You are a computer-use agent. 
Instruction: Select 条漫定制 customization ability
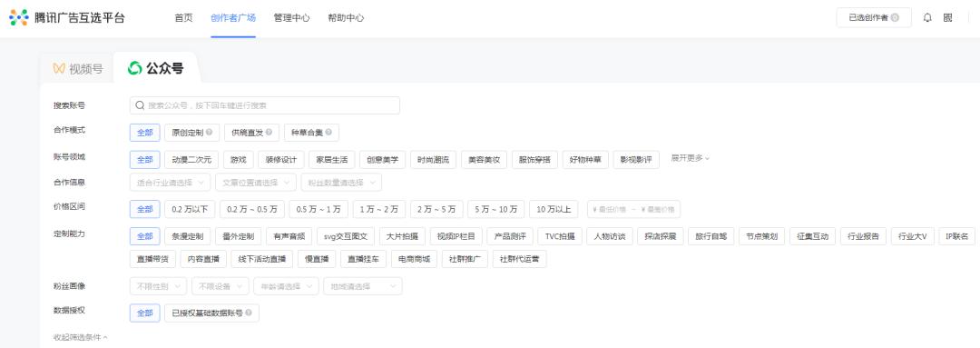tap(188, 236)
